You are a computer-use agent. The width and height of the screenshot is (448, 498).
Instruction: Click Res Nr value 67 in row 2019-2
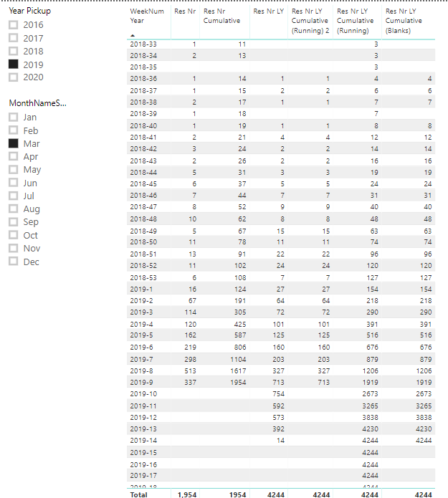(x=192, y=300)
